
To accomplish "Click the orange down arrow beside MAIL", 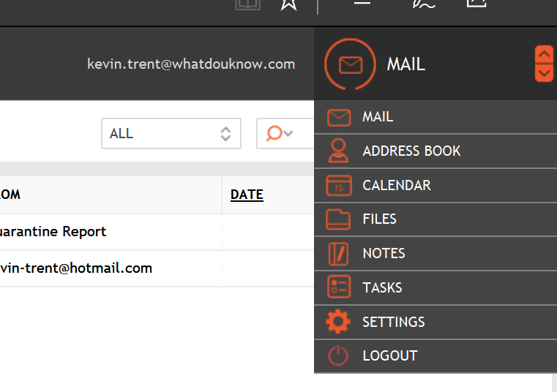I will (x=544, y=73).
